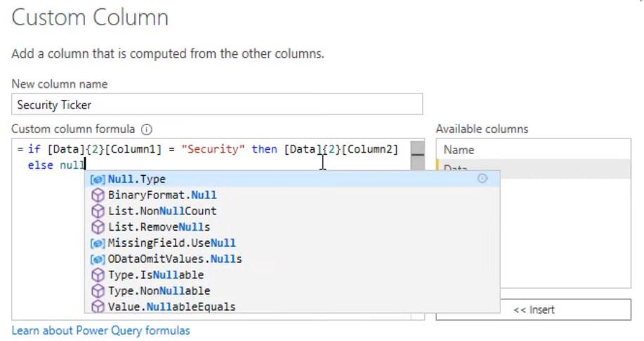This screenshot has height=341, width=644.
Task: Pick List.NonNullCount from suggestions
Action: tap(292, 211)
